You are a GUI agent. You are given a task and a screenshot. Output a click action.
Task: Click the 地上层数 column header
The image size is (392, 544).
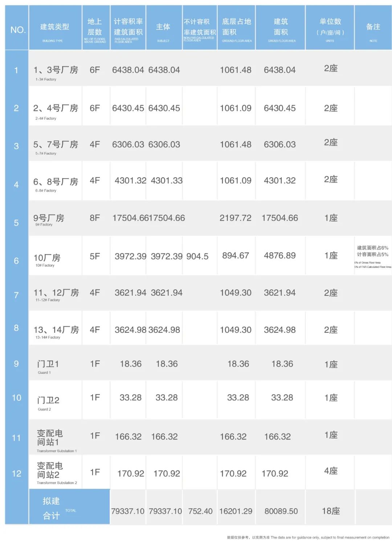96,28
